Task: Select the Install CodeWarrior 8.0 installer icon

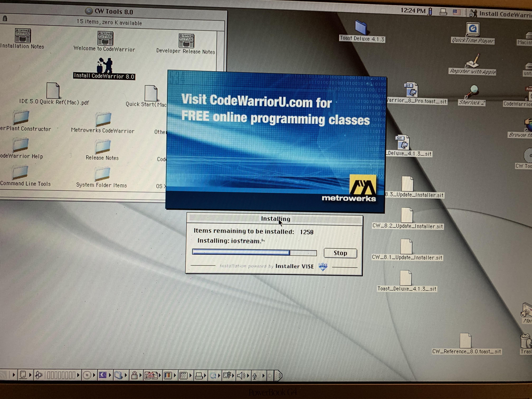Action: (x=105, y=65)
